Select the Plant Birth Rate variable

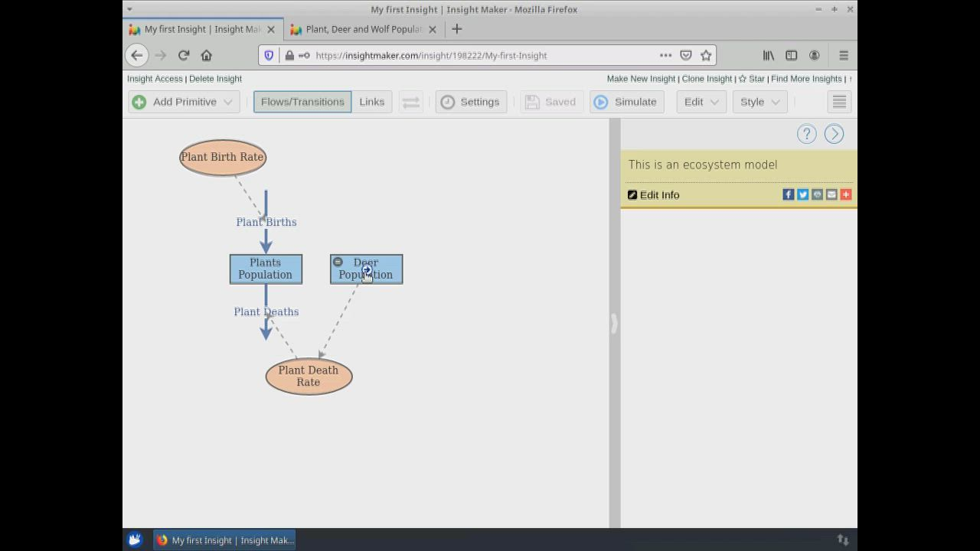[223, 157]
